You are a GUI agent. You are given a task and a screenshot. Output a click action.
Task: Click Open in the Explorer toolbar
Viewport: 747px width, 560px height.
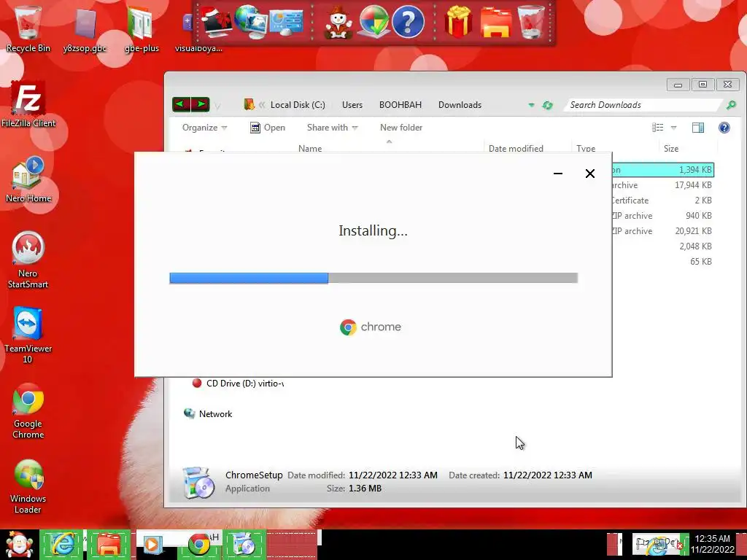(x=268, y=128)
